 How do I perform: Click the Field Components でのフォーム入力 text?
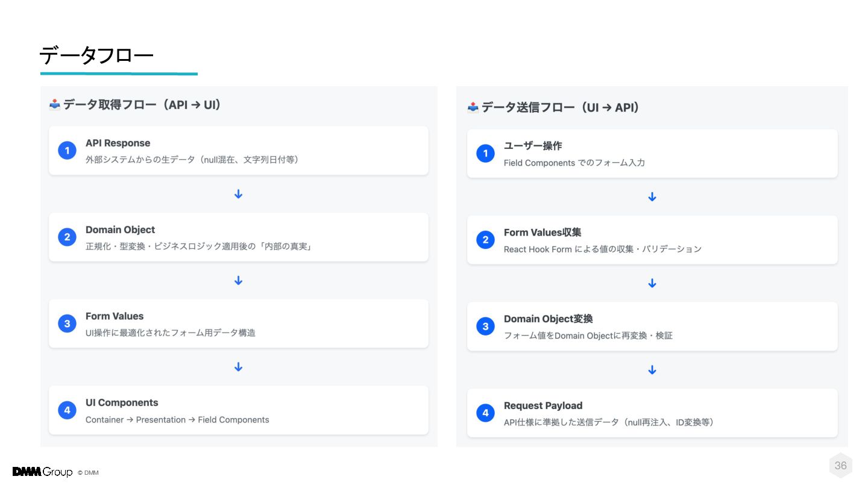tap(574, 163)
